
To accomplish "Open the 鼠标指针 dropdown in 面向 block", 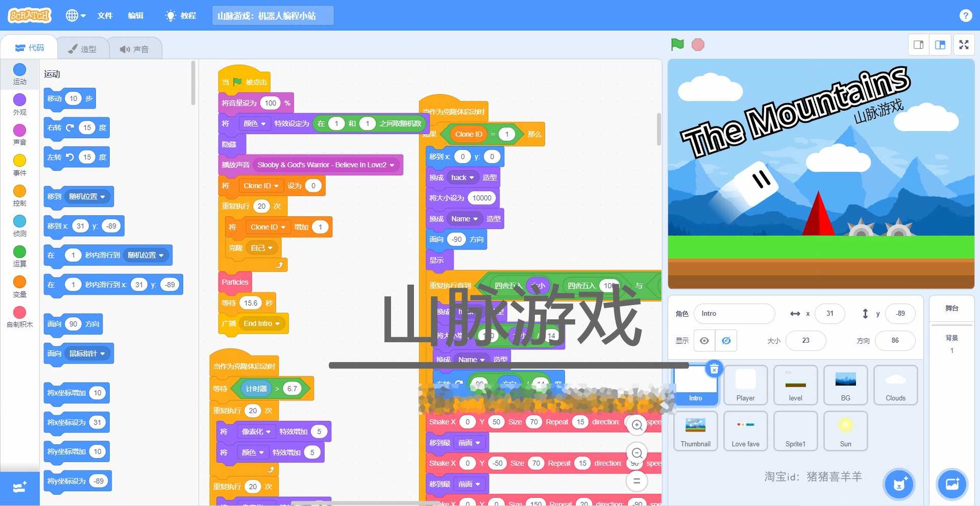I will [87, 353].
